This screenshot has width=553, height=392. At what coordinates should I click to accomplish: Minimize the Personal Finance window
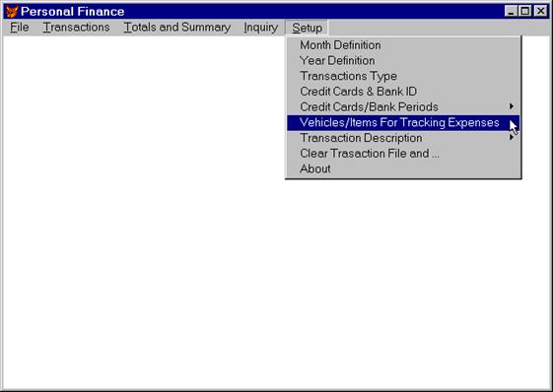[511, 11]
